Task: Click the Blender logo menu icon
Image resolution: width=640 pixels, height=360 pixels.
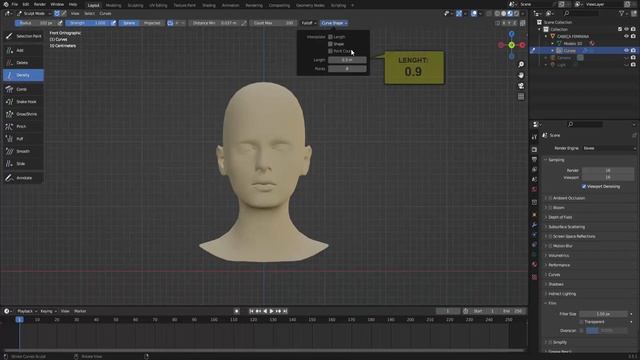Action: click(x=6, y=4)
